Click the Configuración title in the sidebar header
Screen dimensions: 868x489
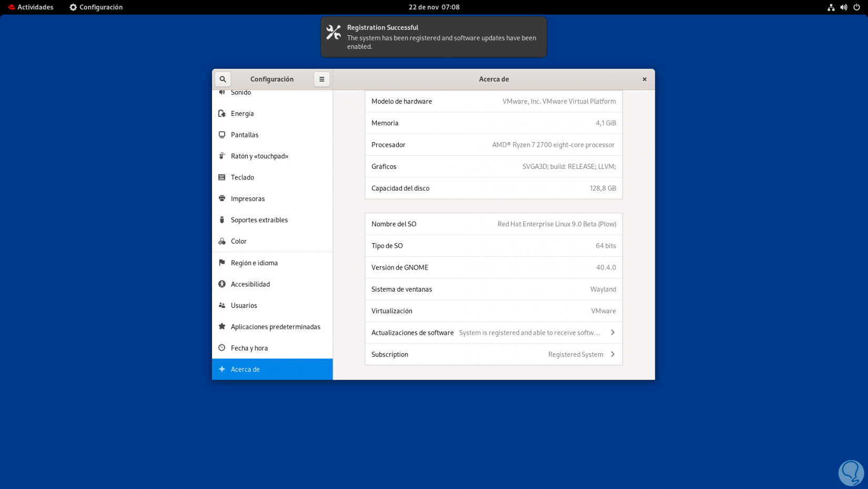272,79
